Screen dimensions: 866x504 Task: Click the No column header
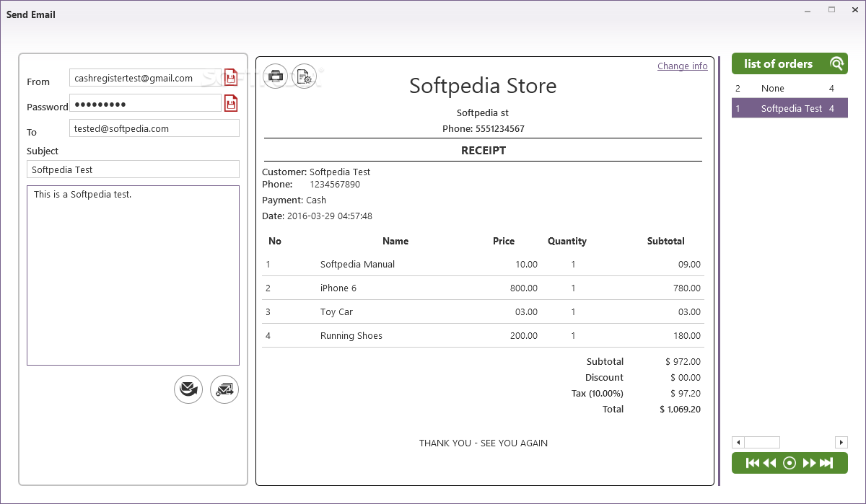275,242
